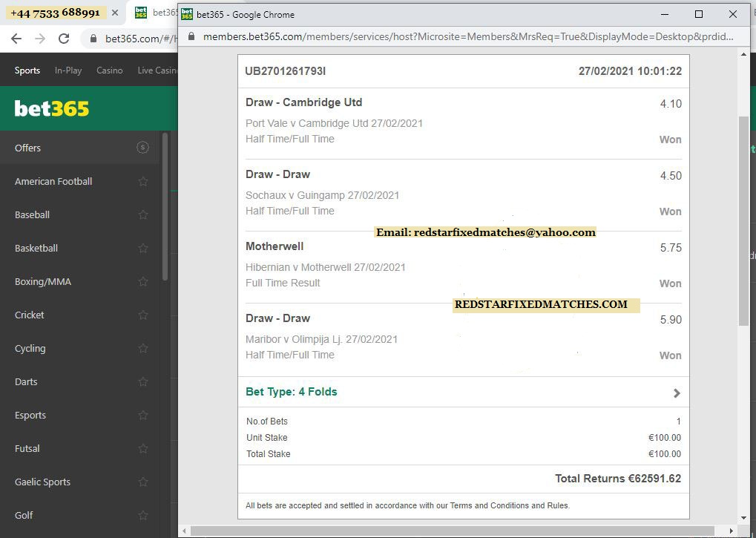Click the popup window address bar URL
The height and width of the screenshot is (538, 756).
coord(468,36)
